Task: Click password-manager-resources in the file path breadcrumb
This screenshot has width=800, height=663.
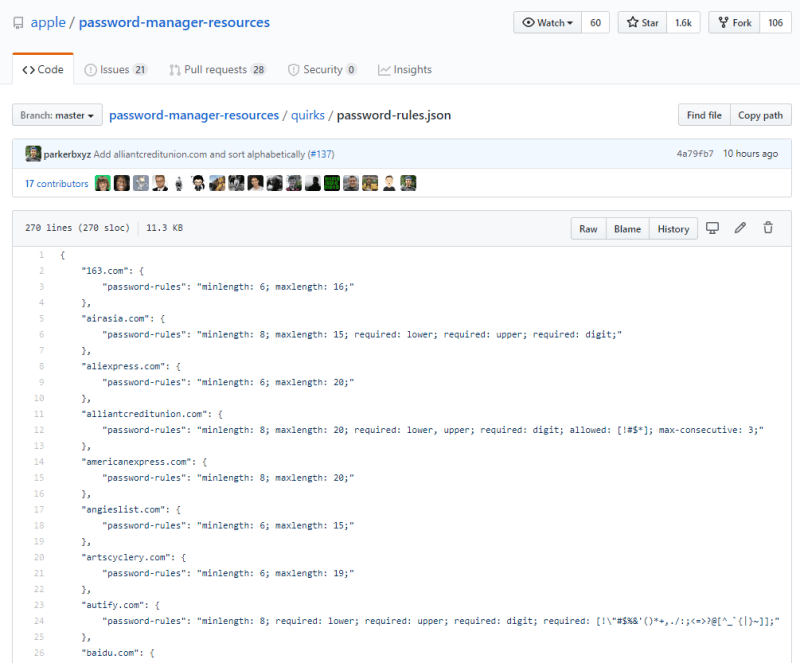Action: (194, 115)
